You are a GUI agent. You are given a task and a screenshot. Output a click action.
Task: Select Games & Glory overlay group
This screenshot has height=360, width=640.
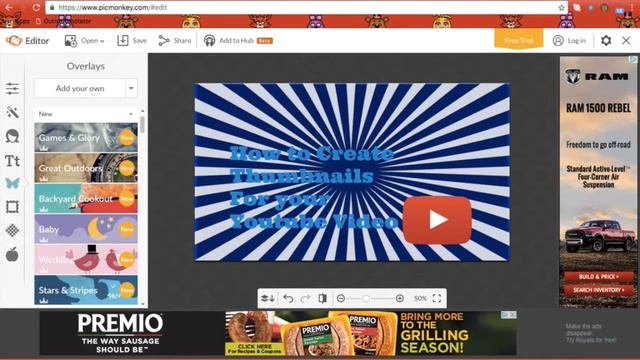point(86,138)
